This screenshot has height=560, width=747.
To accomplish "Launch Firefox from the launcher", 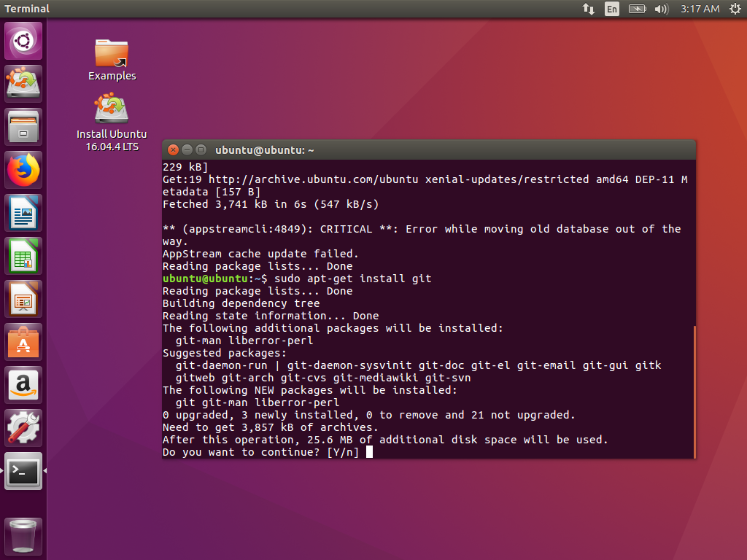I will [23, 169].
